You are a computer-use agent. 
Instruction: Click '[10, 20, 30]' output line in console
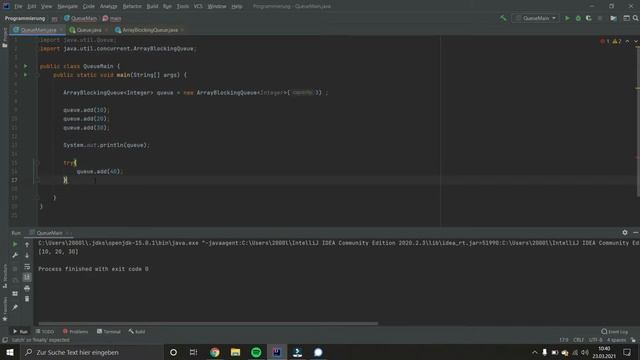[x=58, y=252]
